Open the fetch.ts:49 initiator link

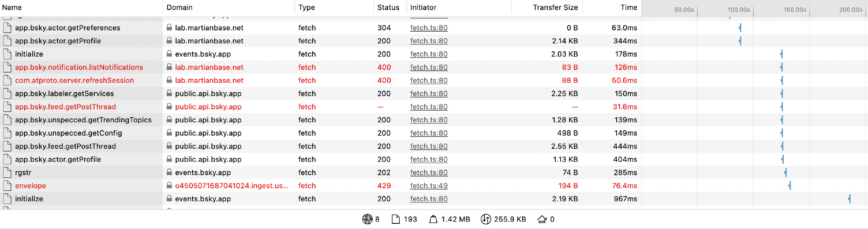tap(429, 186)
